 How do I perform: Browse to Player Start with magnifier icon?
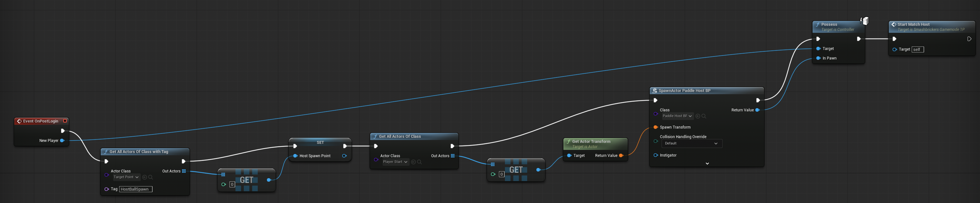[420, 162]
